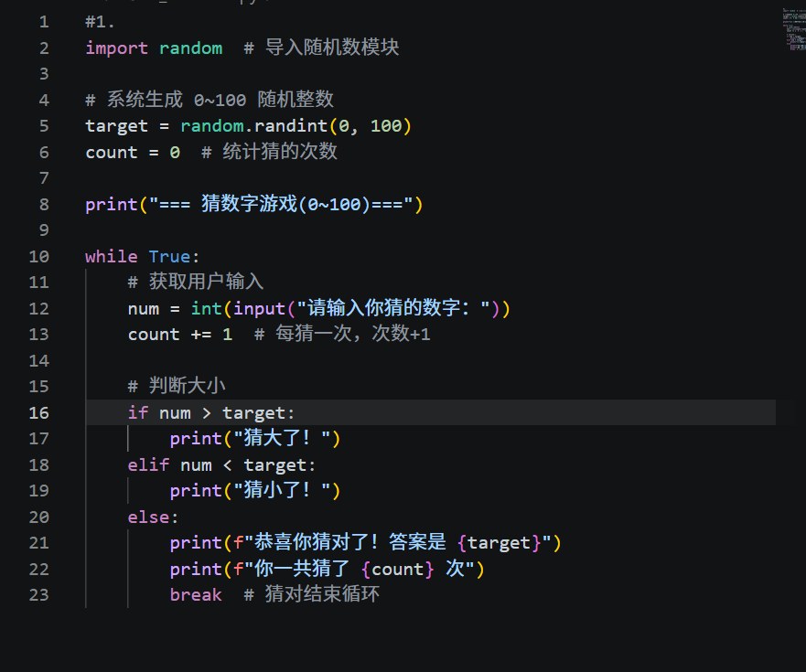Image resolution: width=806 pixels, height=672 pixels.
Task: Click the 'else:' keyword on line 20
Action: [x=153, y=517]
